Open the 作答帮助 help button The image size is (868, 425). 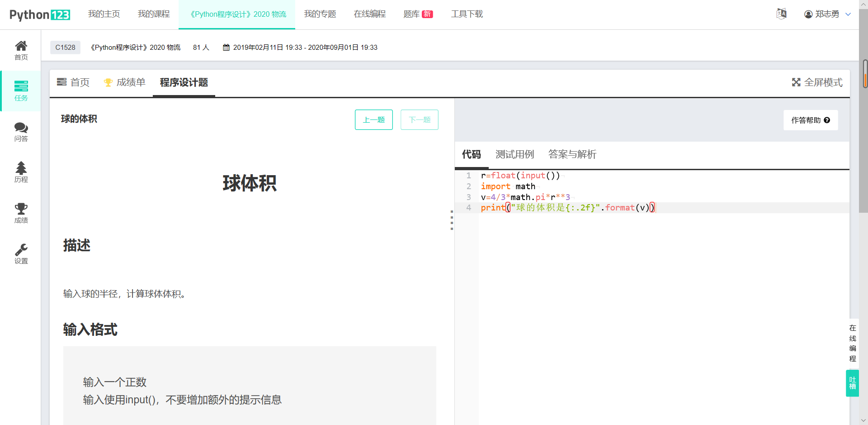[811, 120]
